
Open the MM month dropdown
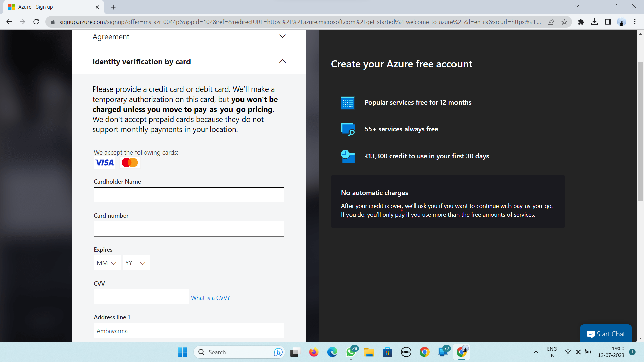107,263
